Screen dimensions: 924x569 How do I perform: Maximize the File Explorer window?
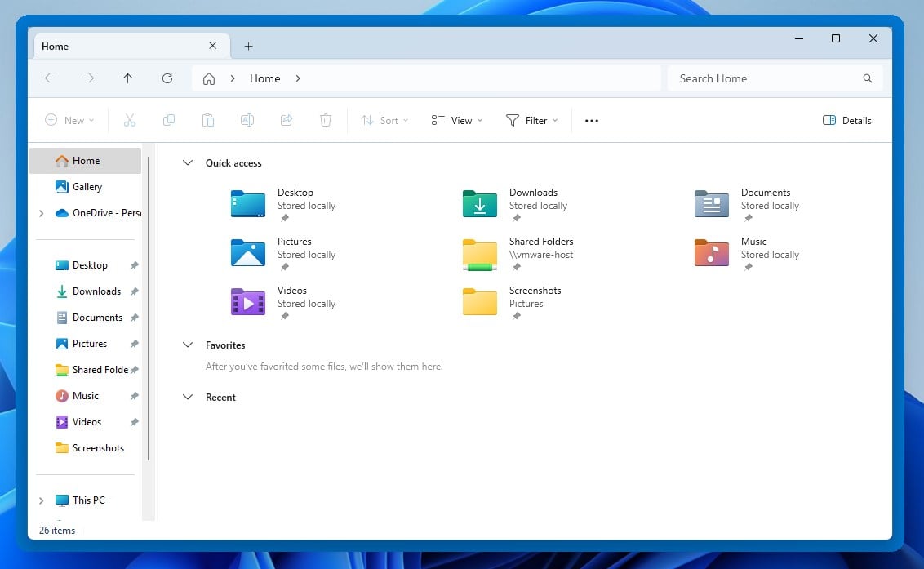pyautogui.click(x=836, y=39)
